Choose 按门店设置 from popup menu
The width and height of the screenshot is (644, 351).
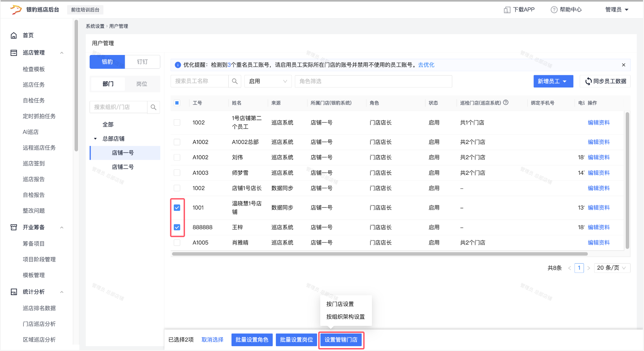point(340,304)
